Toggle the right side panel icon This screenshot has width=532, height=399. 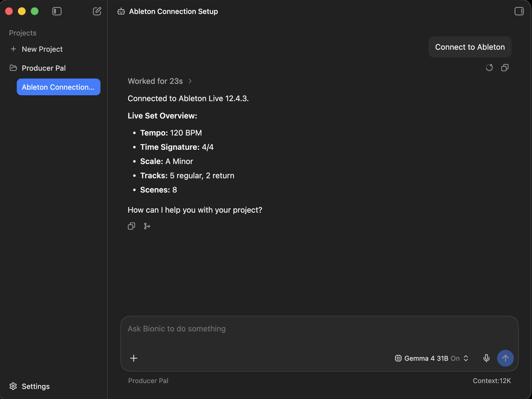click(x=519, y=11)
